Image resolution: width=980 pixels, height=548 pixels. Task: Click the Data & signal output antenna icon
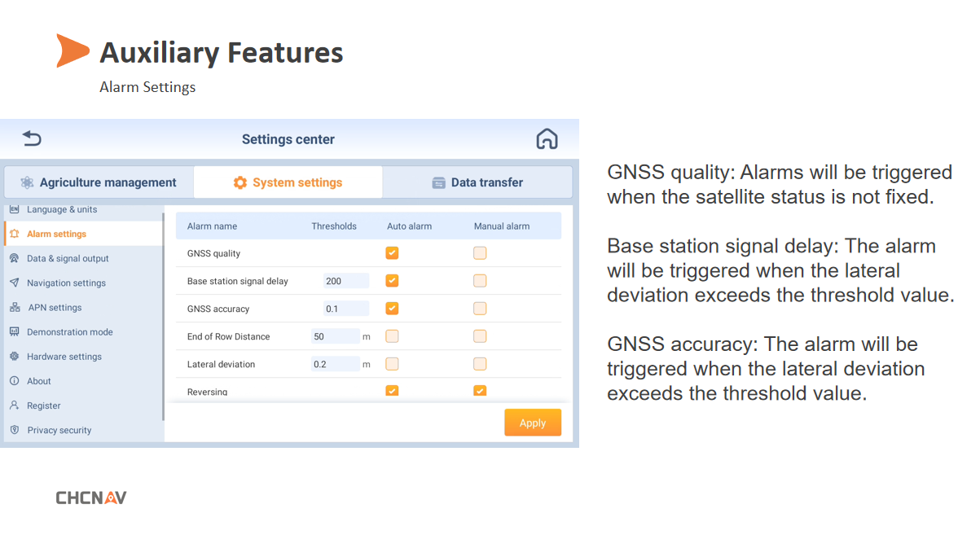click(13, 258)
